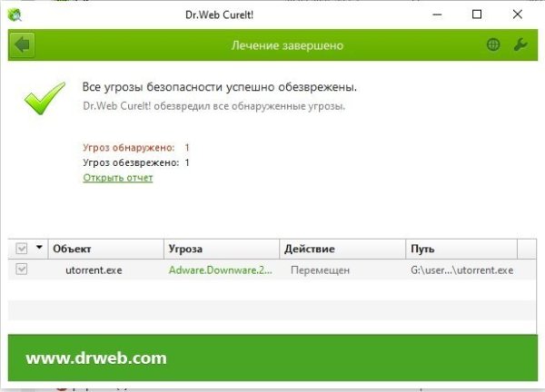Viewport: 545px width, 392px height.
Task: Click the G:\user...\utorrent.exe path cell
Action: click(462, 270)
